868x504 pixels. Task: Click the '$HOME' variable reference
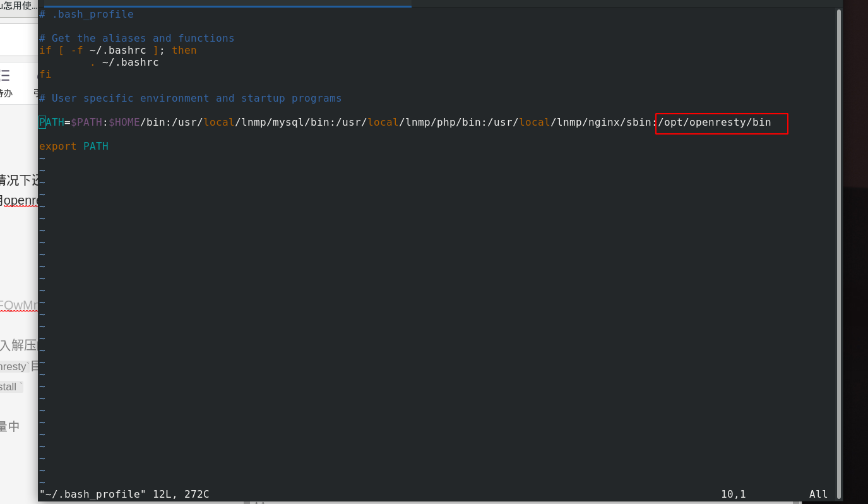tap(124, 122)
